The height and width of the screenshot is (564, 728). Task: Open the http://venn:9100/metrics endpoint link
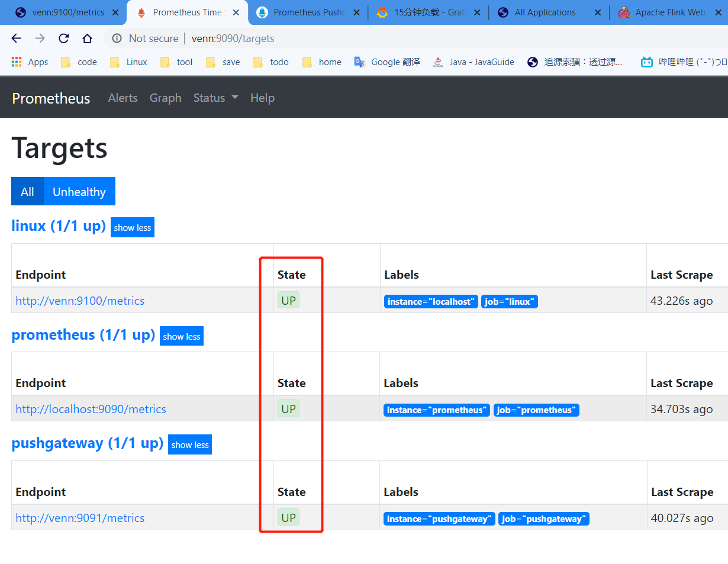80,301
